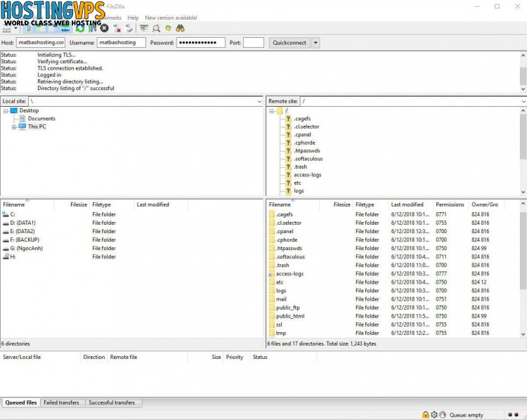
Task: Switch to the Queued files tab
Action: click(x=21, y=402)
